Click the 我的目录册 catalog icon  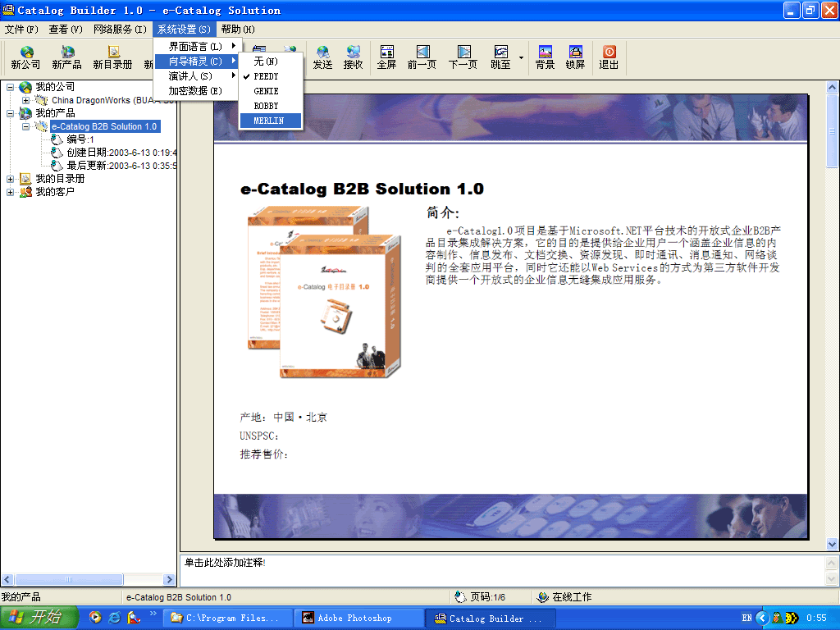[25, 179]
